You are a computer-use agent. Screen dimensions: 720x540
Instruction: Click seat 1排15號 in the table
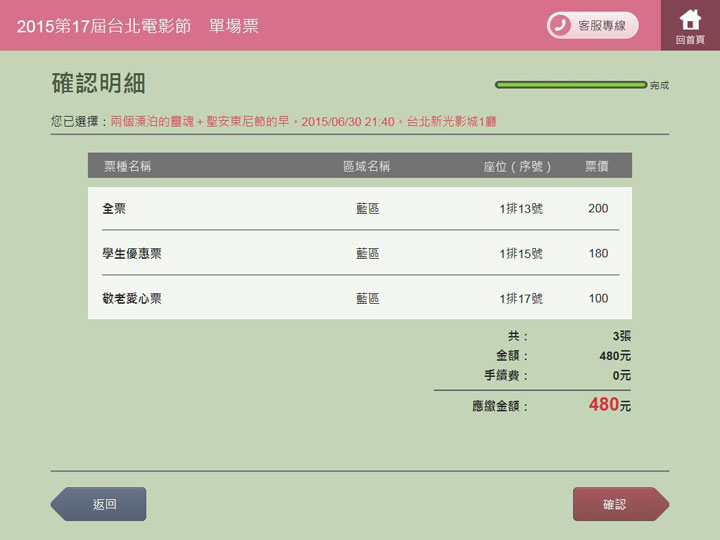(521, 254)
